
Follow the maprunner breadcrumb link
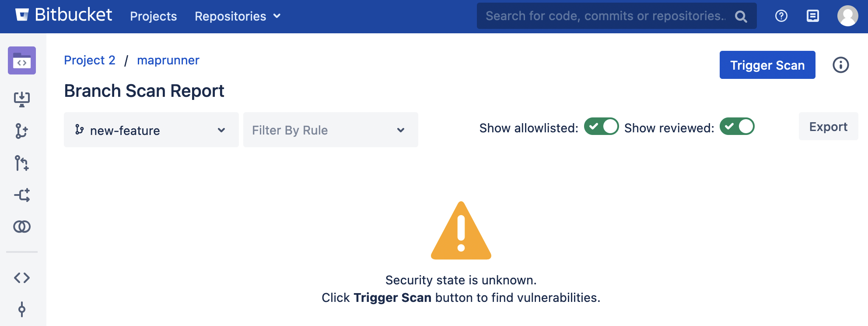[168, 60]
